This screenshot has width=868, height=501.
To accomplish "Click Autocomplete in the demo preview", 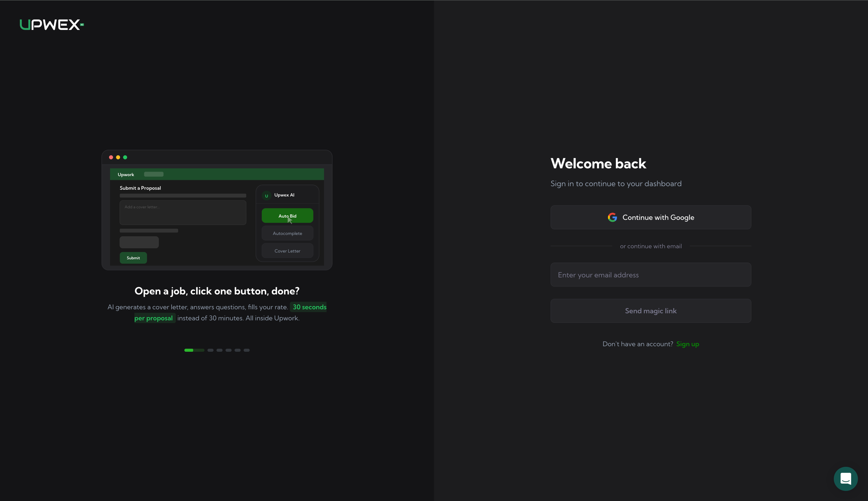I will point(287,233).
